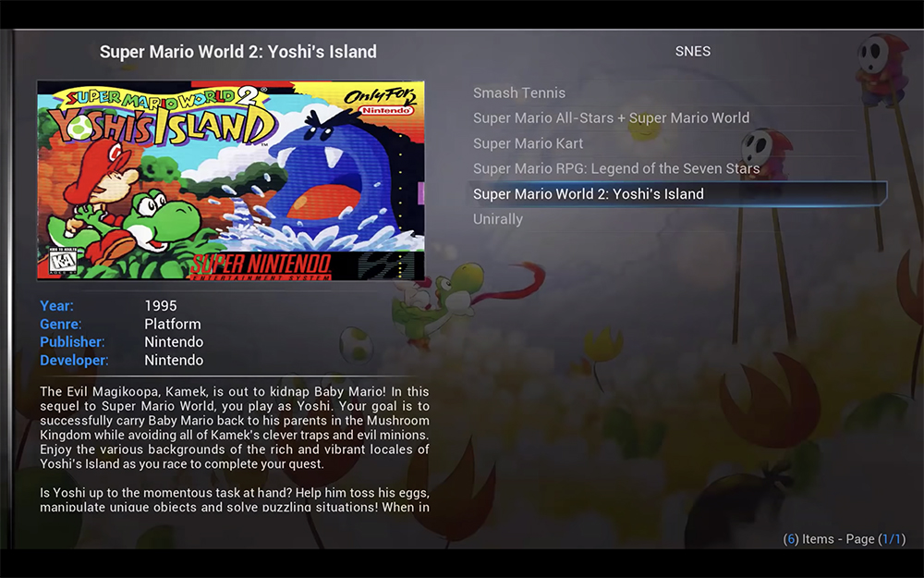The height and width of the screenshot is (578, 924).
Task: Choose Super Mario All-Stars + Super Mario World
Action: coord(611,118)
